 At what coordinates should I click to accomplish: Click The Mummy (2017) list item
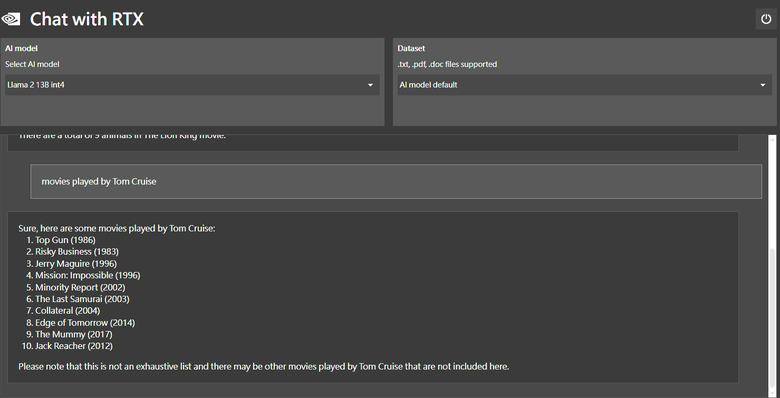(74, 334)
